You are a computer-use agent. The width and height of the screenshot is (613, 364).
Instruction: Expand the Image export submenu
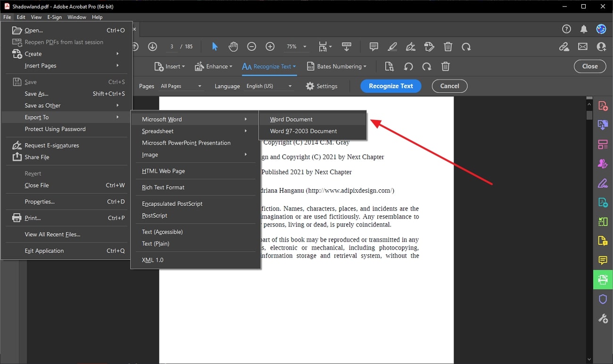[x=195, y=154]
